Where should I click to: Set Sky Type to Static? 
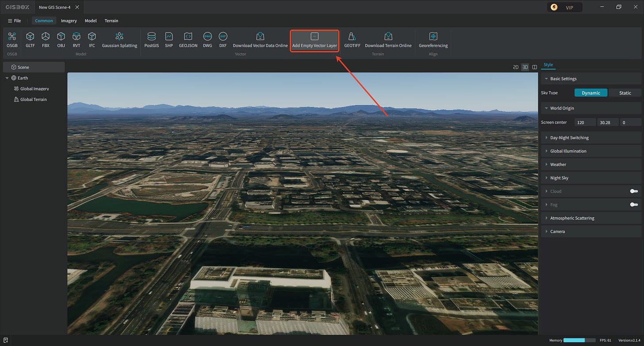(625, 93)
